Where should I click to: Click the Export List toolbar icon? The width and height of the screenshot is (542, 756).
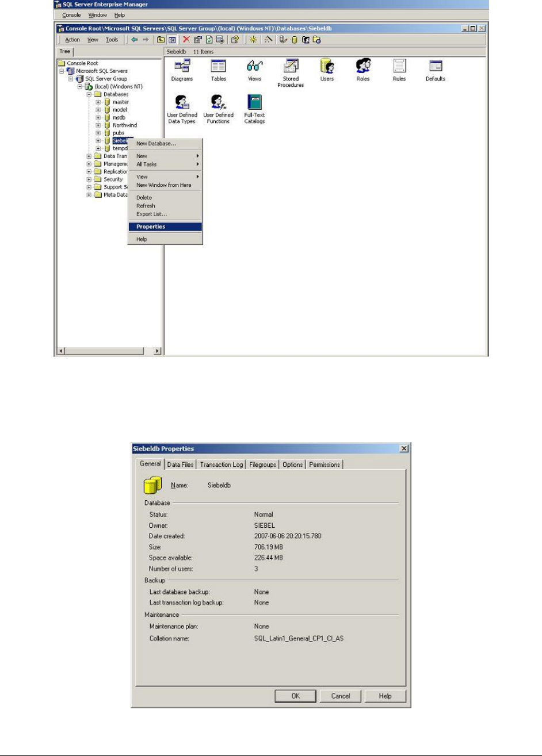point(220,40)
